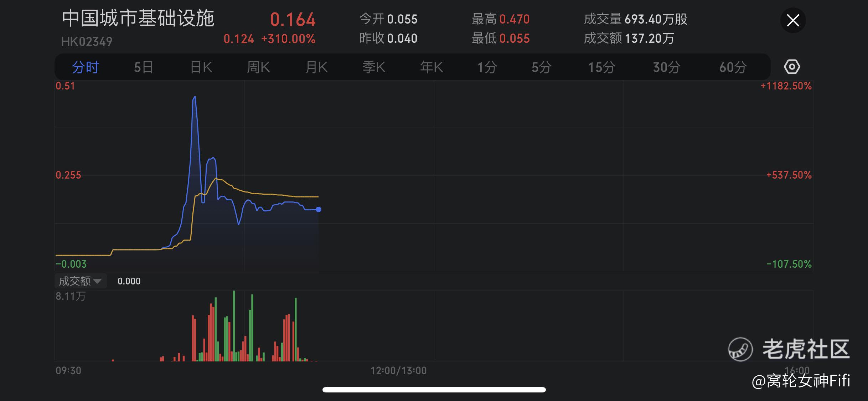Click the -0.003 lower axis label
The height and width of the screenshot is (401, 868).
pyautogui.click(x=71, y=264)
